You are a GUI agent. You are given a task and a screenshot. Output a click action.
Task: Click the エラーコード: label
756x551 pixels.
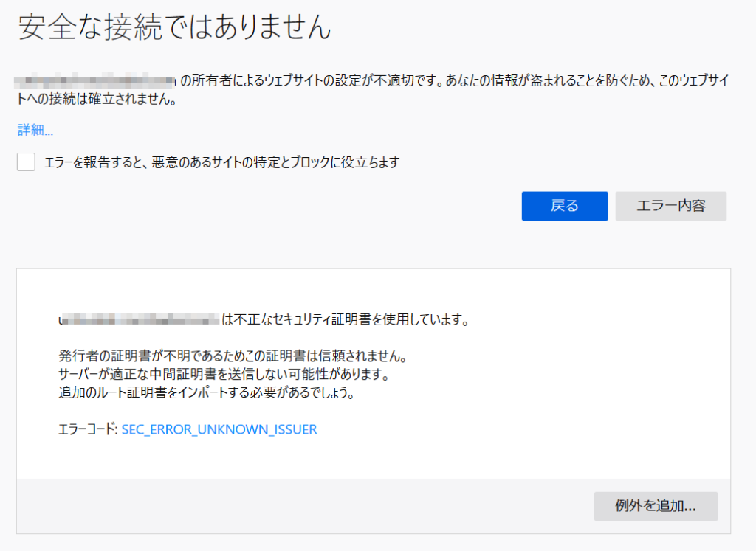(x=87, y=429)
